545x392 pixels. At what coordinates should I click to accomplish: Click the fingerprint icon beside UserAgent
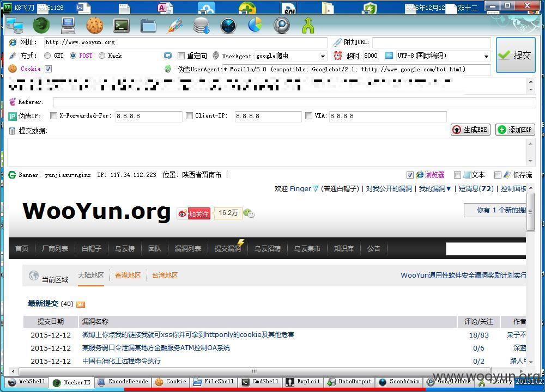coord(215,55)
